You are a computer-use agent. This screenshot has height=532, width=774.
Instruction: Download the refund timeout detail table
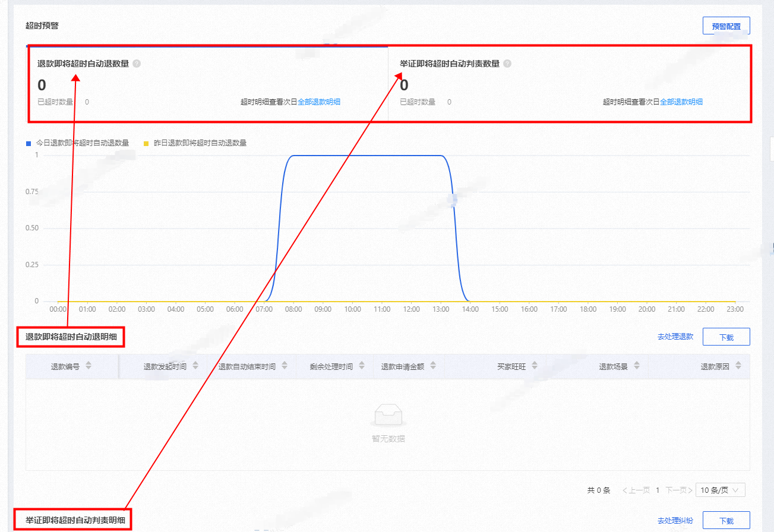coord(726,337)
